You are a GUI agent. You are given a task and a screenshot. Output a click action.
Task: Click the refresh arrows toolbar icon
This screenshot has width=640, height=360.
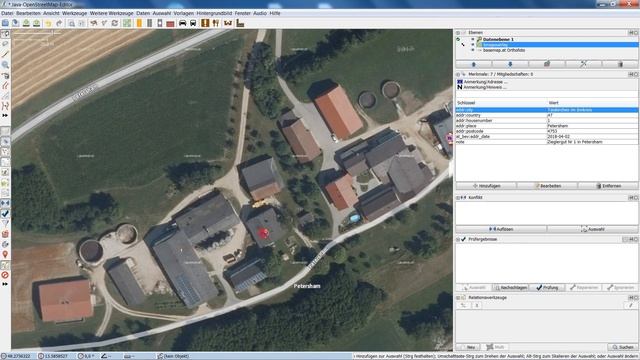[x=115, y=23]
